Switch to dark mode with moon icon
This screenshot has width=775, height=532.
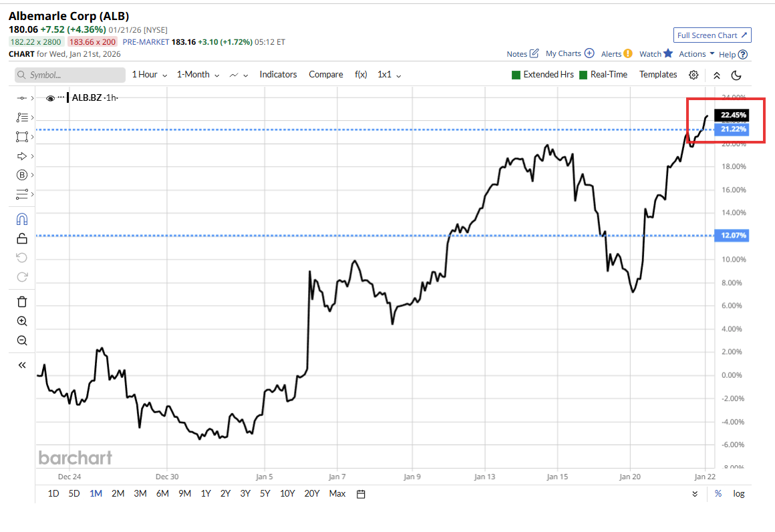click(736, 75)
